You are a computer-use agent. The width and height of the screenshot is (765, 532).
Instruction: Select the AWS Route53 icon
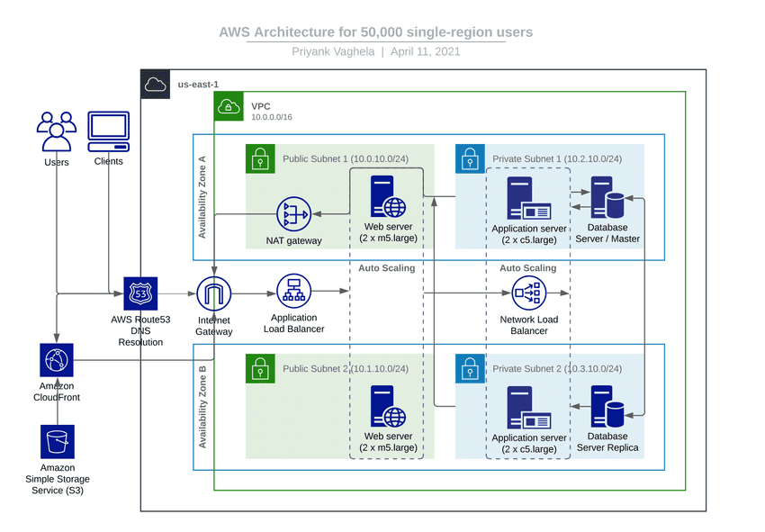click(x=140, y=293)
